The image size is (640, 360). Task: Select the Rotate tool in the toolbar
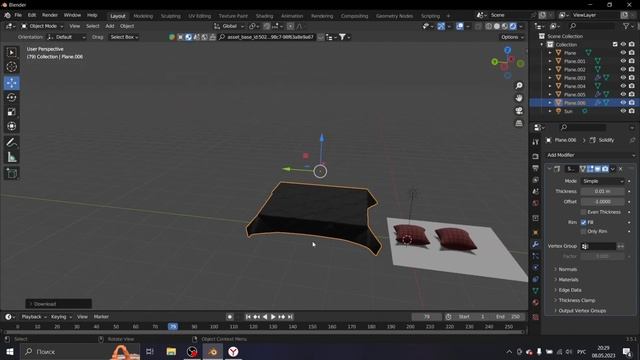[11, 97]
